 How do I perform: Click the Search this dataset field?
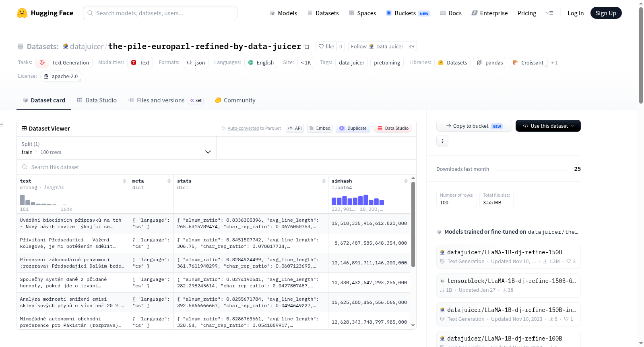pos(217,167)
